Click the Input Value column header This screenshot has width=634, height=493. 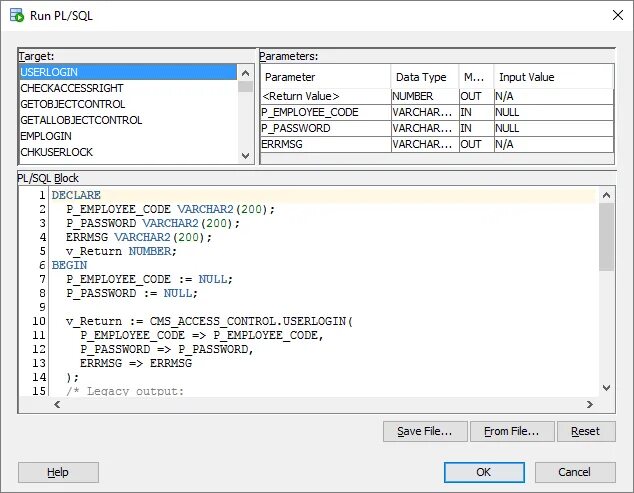554,77
